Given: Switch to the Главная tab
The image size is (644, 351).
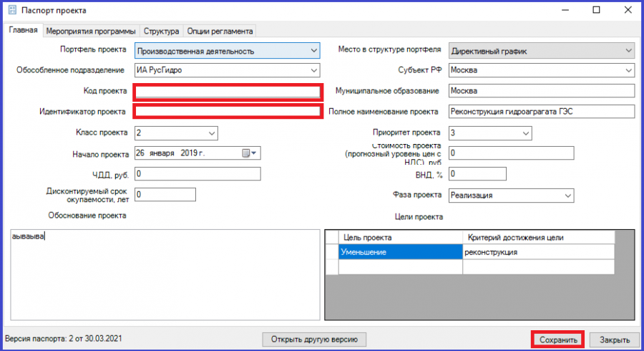Looking at the screenshot, I should point(24,30).
